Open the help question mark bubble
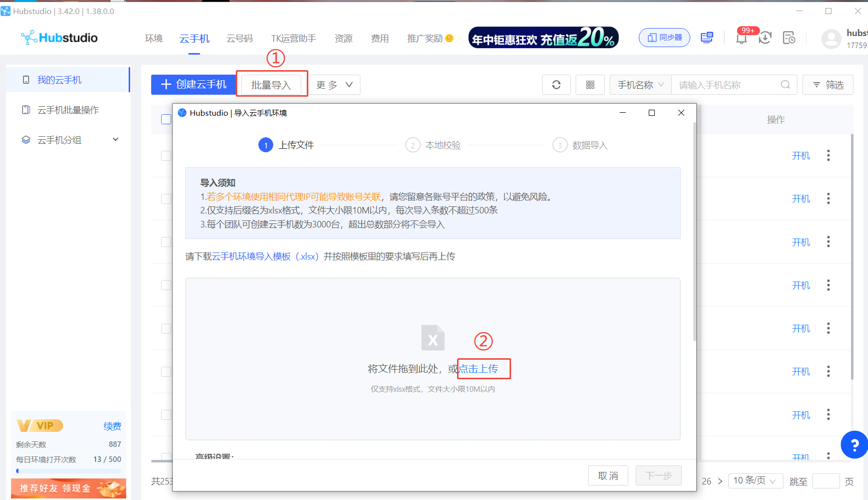Image resolution: width=868 pixels, height=500 pixels. [x=854, y=444]
